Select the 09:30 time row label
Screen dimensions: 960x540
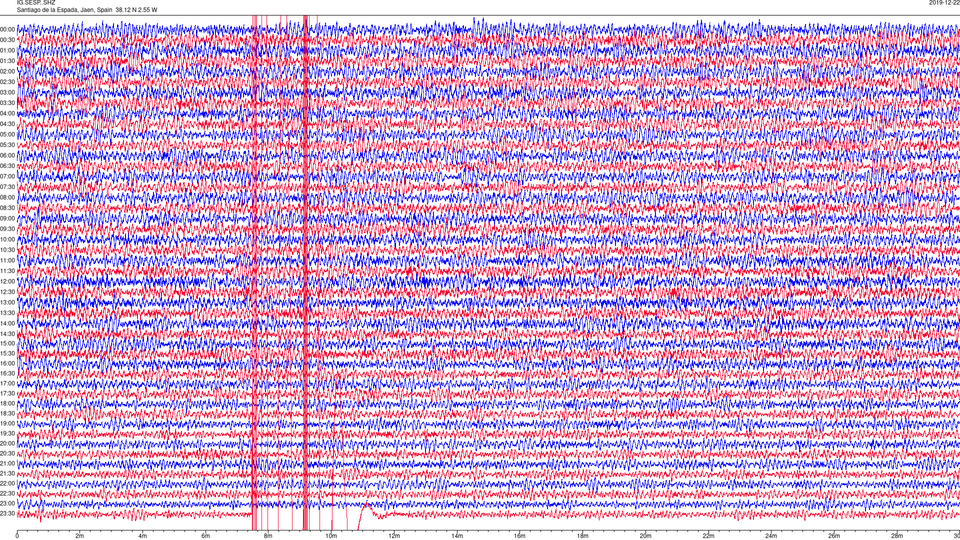tap(8, 229)
